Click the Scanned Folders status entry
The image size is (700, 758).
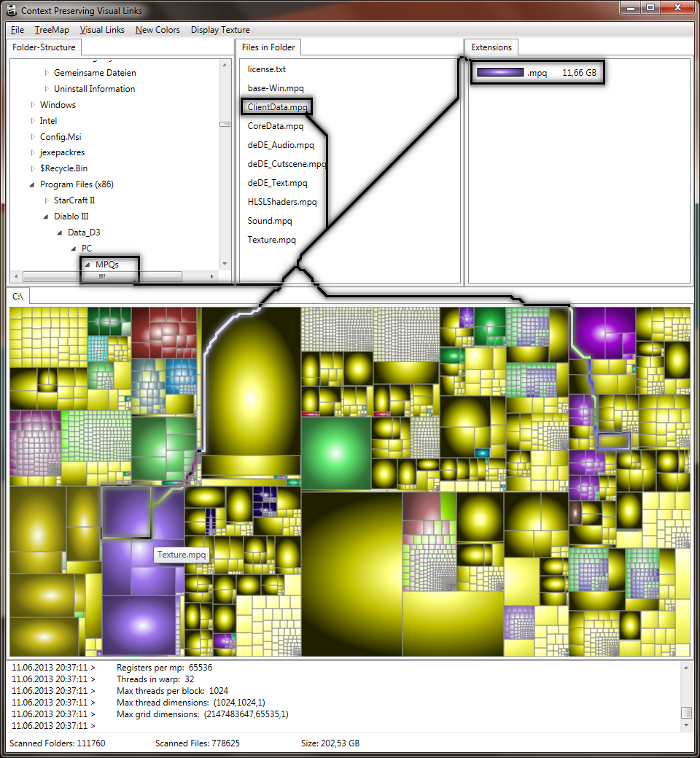coord(57,743)
